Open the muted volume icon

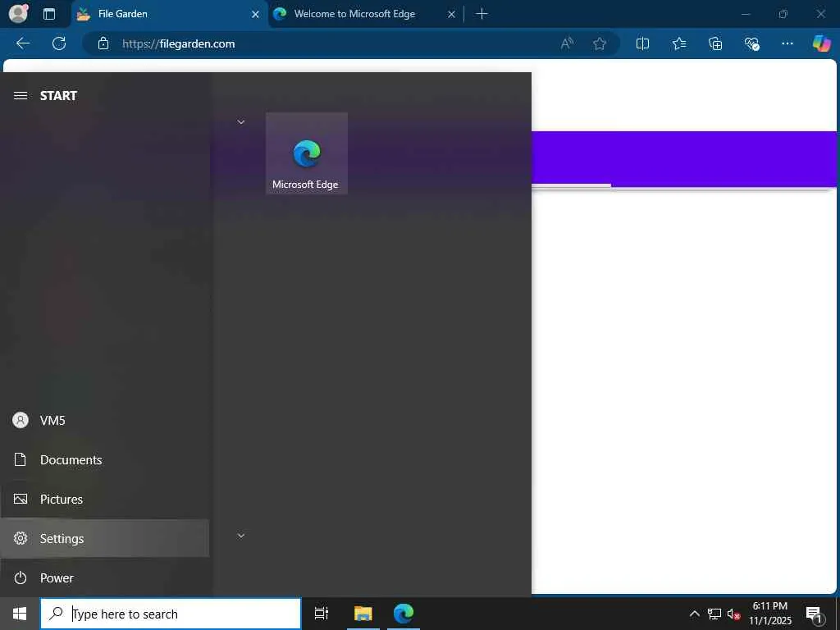[x=733, y=614]
